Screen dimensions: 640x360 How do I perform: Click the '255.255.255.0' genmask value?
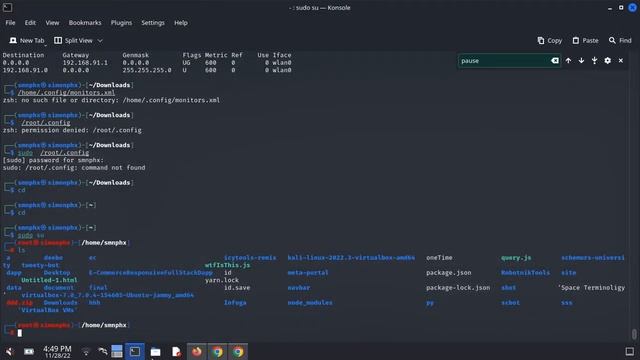147,70
